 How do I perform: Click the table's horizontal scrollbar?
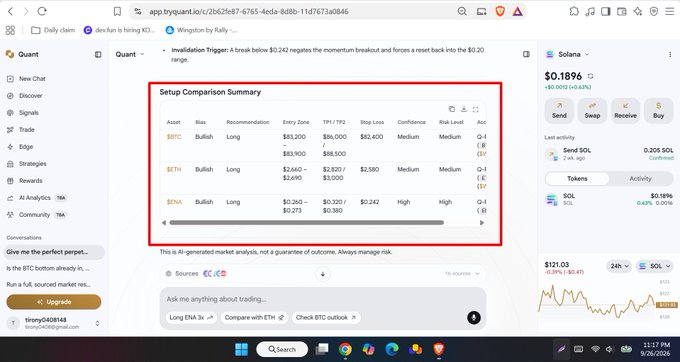point(306,222)
